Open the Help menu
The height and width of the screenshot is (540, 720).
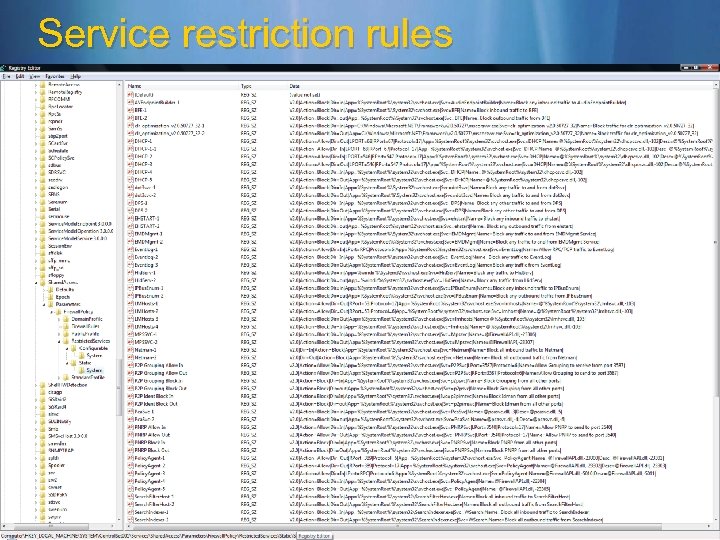point(76,76)
